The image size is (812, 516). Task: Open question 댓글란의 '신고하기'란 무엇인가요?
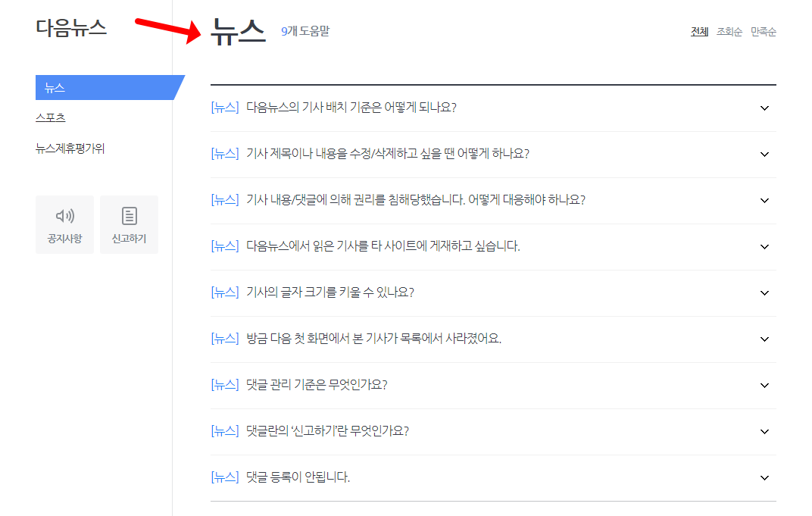click(x=327, y=430)
